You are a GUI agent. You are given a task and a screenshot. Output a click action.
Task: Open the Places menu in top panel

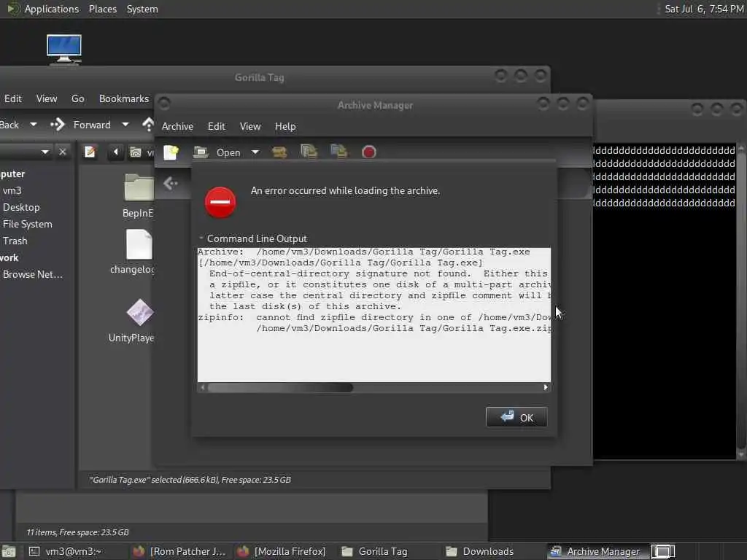[102, 9]
